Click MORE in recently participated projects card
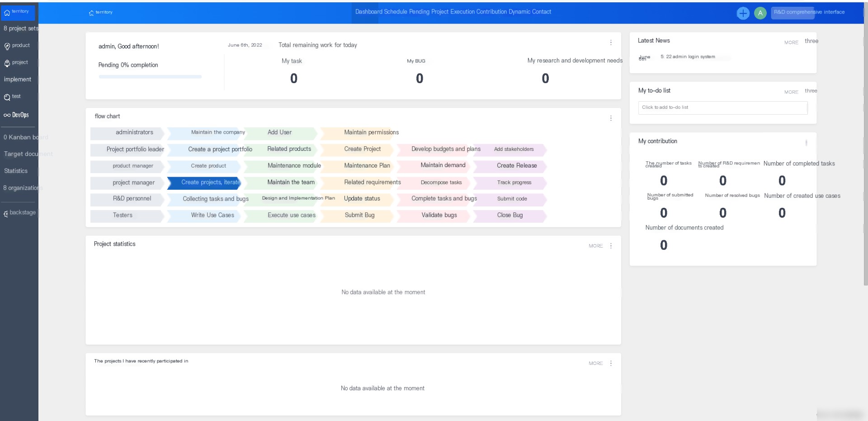This screenshot has width=868, height=421. 595,363
